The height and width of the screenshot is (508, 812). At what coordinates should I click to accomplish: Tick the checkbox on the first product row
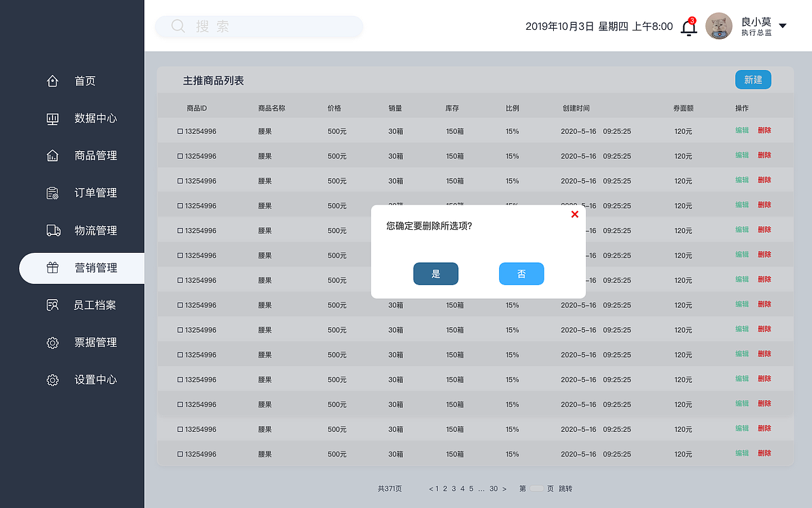pos(180,131)
